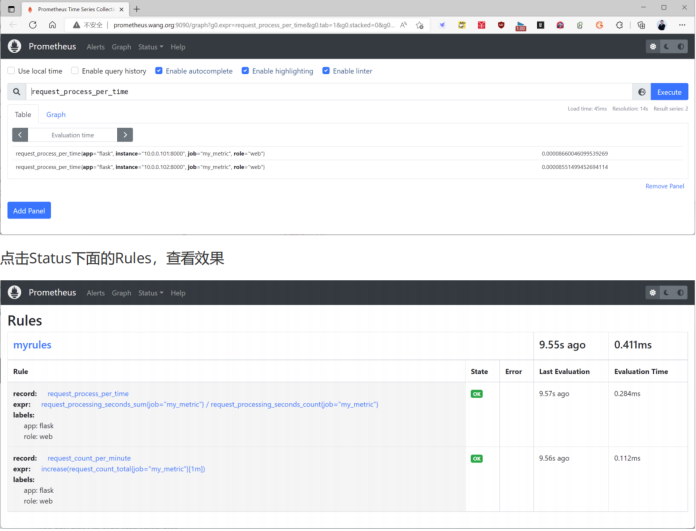The height and width of the screenshot is (531, 696).
Task: Click the 9.55s ago group value
Action: coord(562,345)
